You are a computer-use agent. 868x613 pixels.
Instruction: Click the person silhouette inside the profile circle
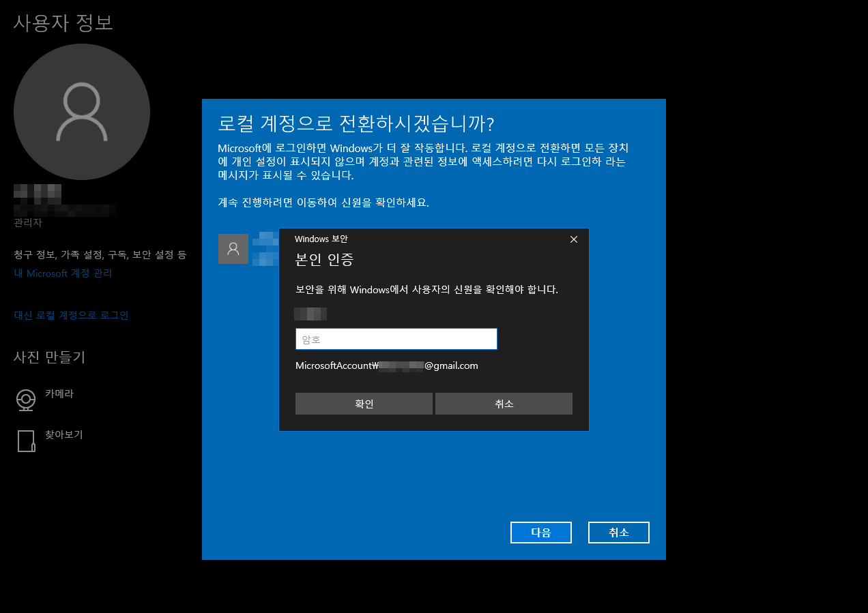pos(81,111)
